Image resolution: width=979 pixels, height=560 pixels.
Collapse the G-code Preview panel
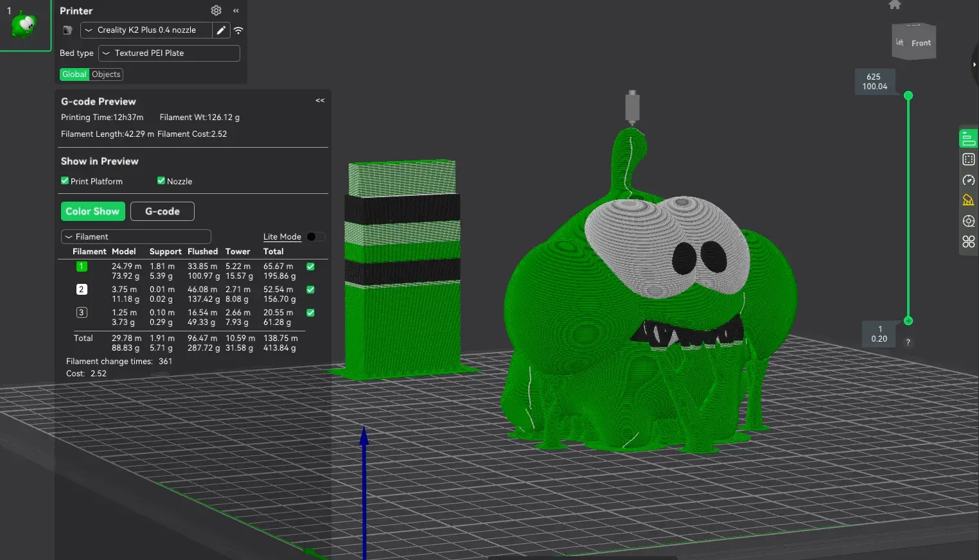click(x=320, y=101)
